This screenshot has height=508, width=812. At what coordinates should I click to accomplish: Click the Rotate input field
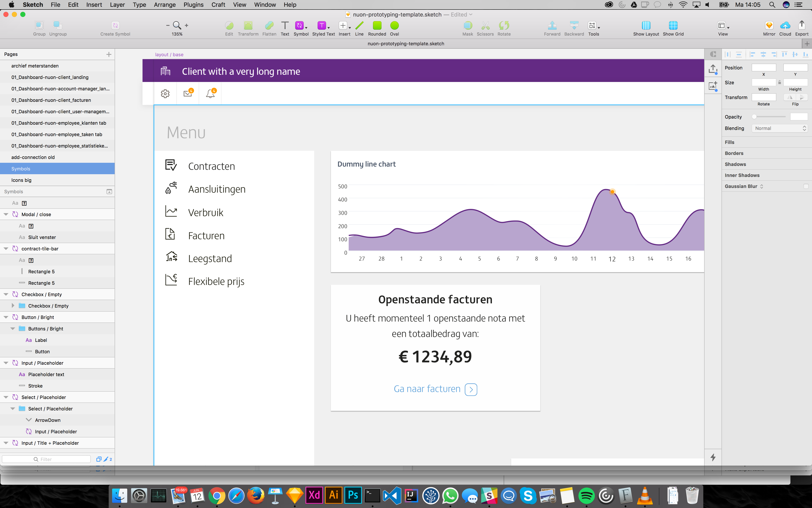[764, 97]
